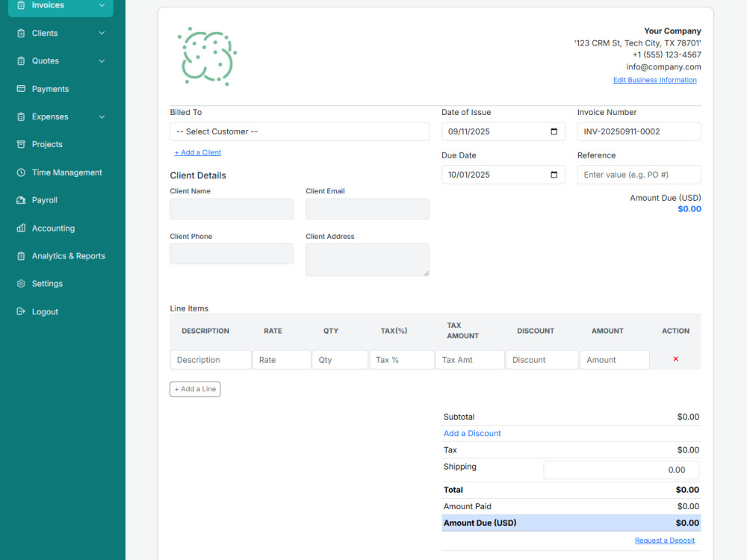
Task: Click the Client Name field
Action: [x=232, y=209]
